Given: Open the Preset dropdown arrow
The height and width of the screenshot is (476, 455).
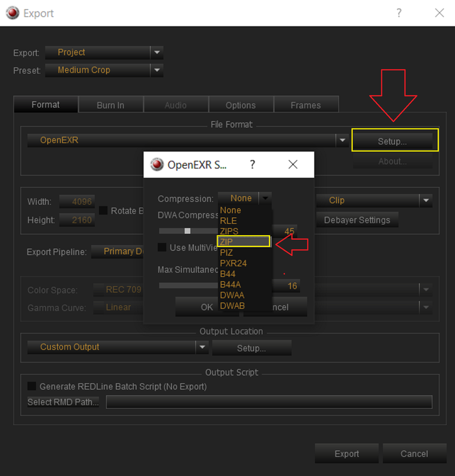Looking at the screenshot, I should click(x=157, y=70).
